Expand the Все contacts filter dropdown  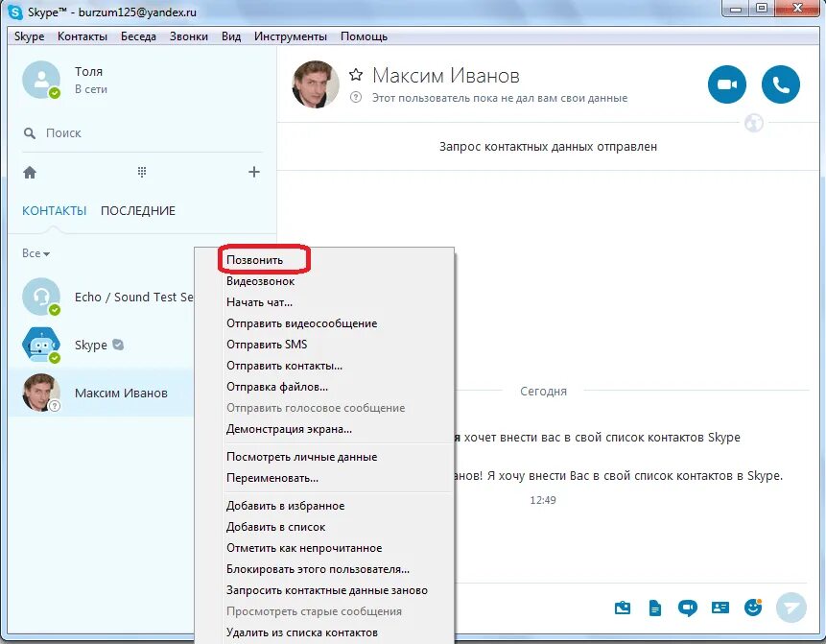click(x=35, y=253)
